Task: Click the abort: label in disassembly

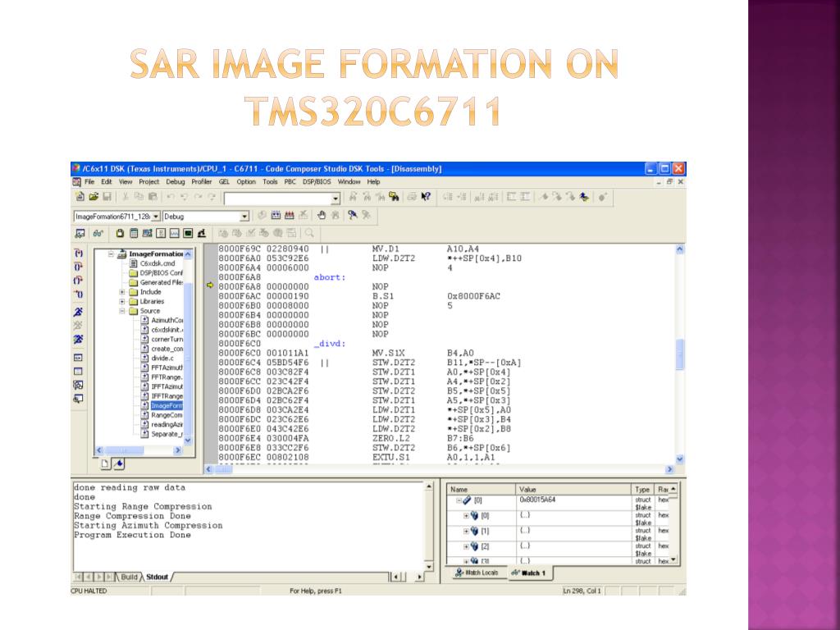Action: click(x=330, y=277)
